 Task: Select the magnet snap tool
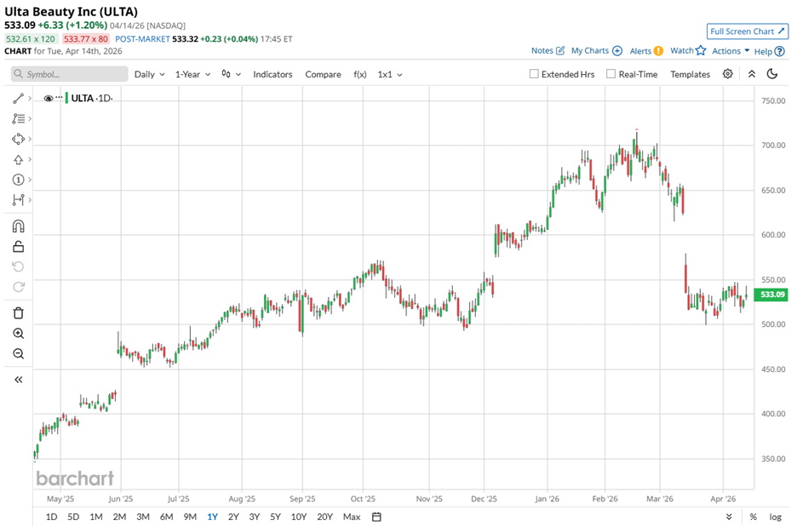point(18,226)
